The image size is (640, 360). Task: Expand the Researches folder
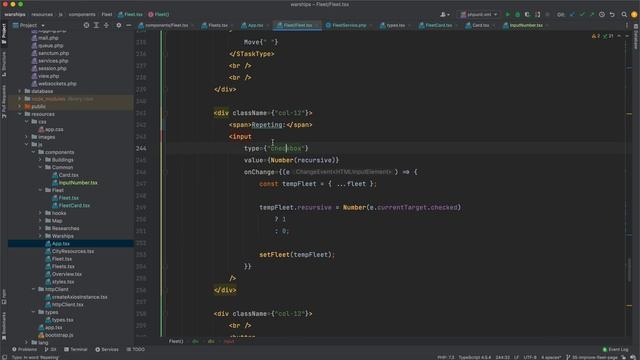(x=40, y=228)
